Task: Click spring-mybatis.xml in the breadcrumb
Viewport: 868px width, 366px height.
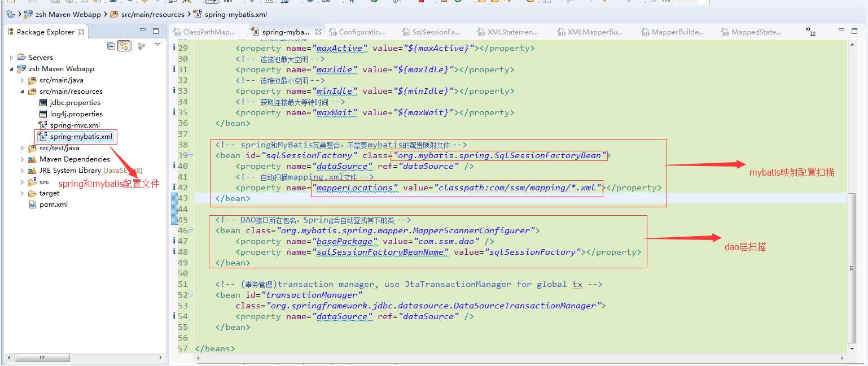Action: coord(235,14)
